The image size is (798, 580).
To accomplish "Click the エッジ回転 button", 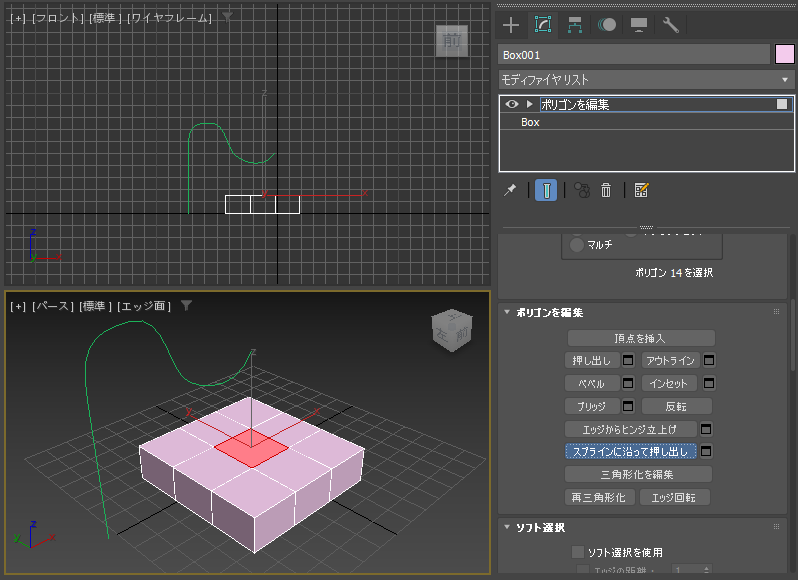I will point(674,498).
